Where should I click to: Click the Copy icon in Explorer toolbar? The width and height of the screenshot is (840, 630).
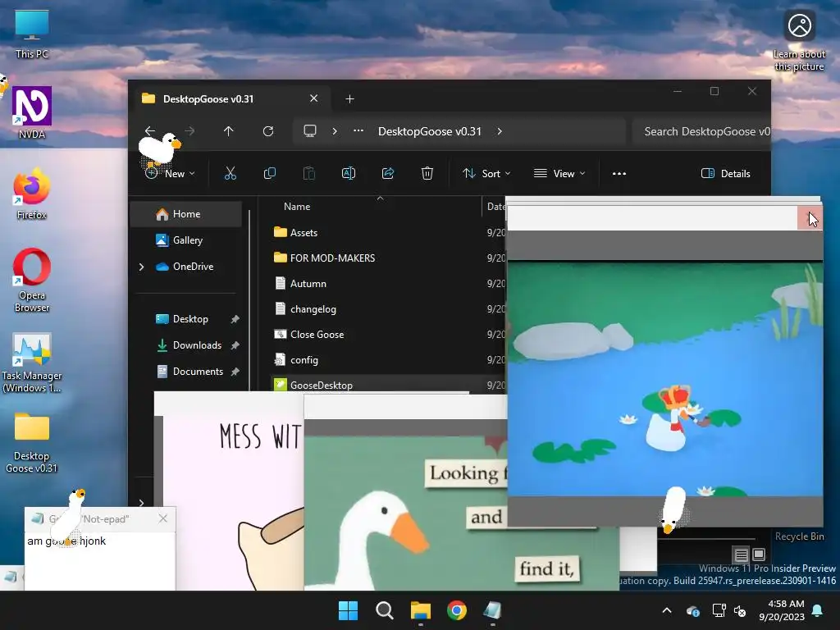[x=269, y=173]
